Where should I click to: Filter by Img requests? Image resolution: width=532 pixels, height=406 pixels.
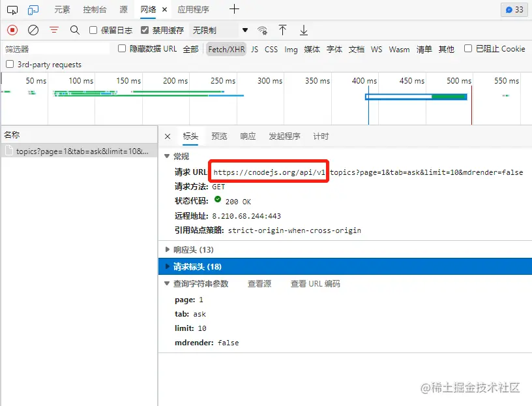[291, 50]
